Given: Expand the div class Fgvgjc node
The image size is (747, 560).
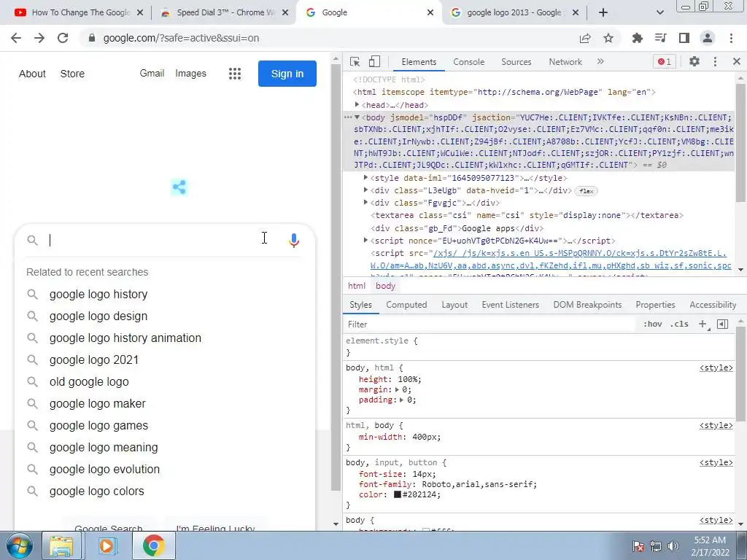Looking at the screenshot, I should [x=366, y=202].
